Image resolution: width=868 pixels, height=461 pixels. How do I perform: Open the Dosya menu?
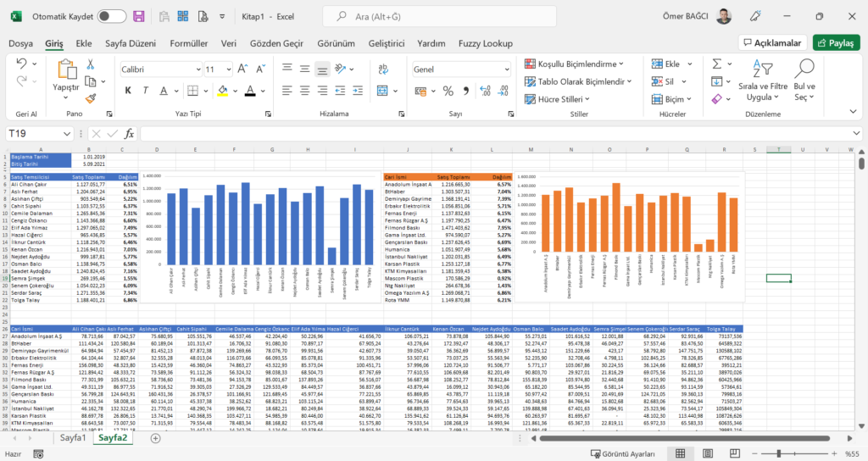click(20, 43)
